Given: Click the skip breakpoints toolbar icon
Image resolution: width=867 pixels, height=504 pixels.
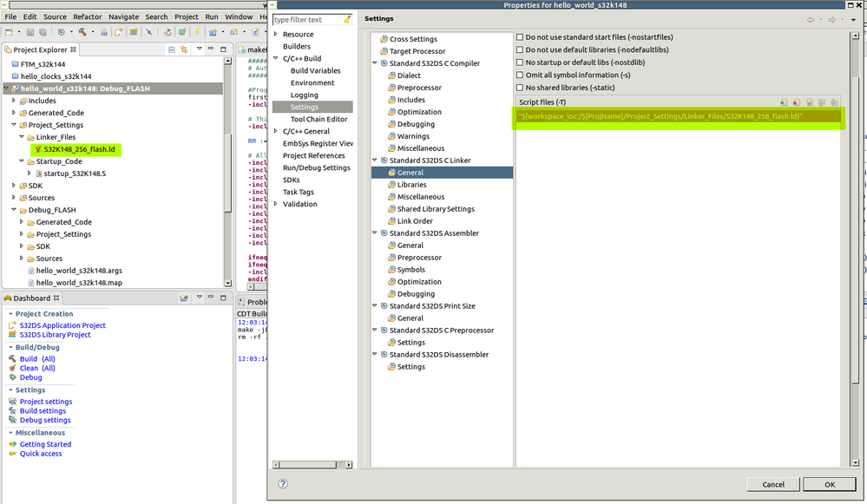Looking at the screenshot, I should (x=149, y=32).
